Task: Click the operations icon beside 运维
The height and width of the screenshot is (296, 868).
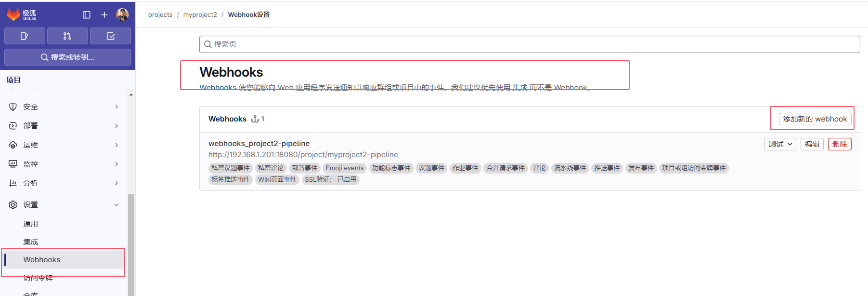Action: (x=13, y=145)
